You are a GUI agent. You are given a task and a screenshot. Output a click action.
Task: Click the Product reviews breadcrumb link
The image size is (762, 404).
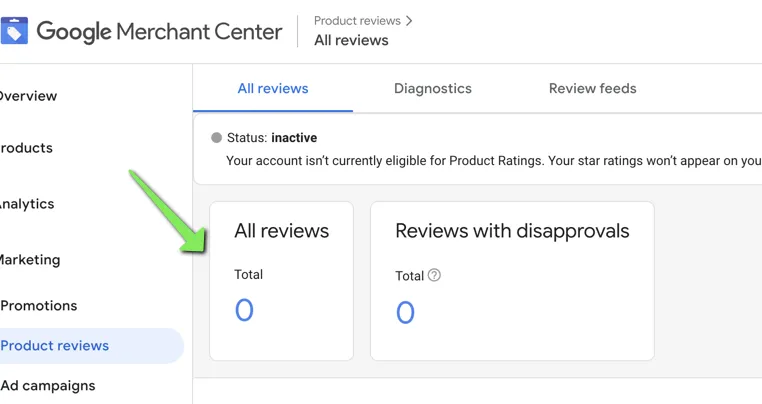[357, 21]
